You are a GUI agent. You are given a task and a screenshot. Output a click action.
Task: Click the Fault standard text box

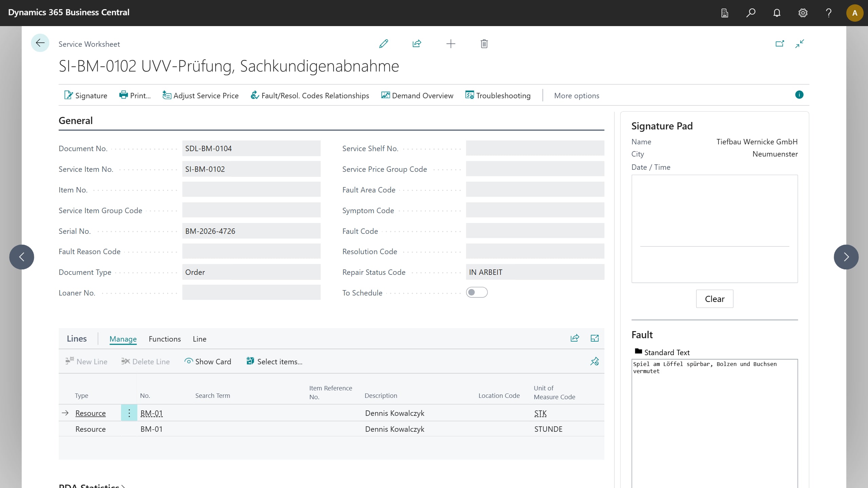click(x=714, y=424)
